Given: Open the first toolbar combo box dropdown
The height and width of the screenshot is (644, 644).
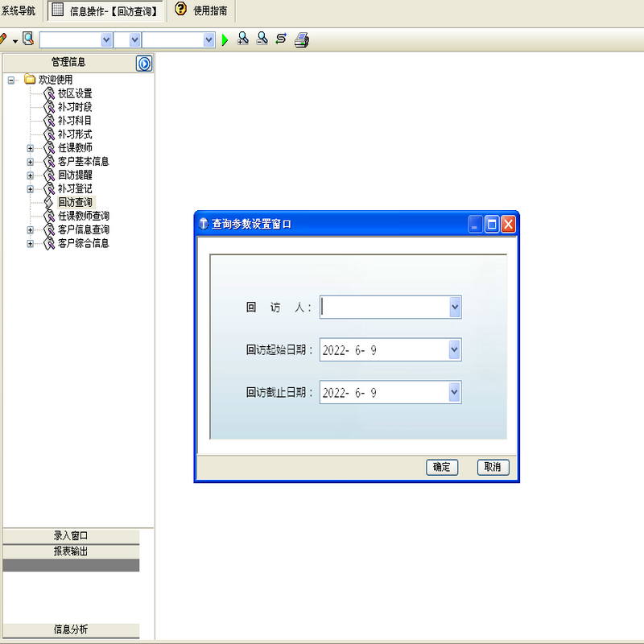Looking at the screenshot, I should (106, 39).
